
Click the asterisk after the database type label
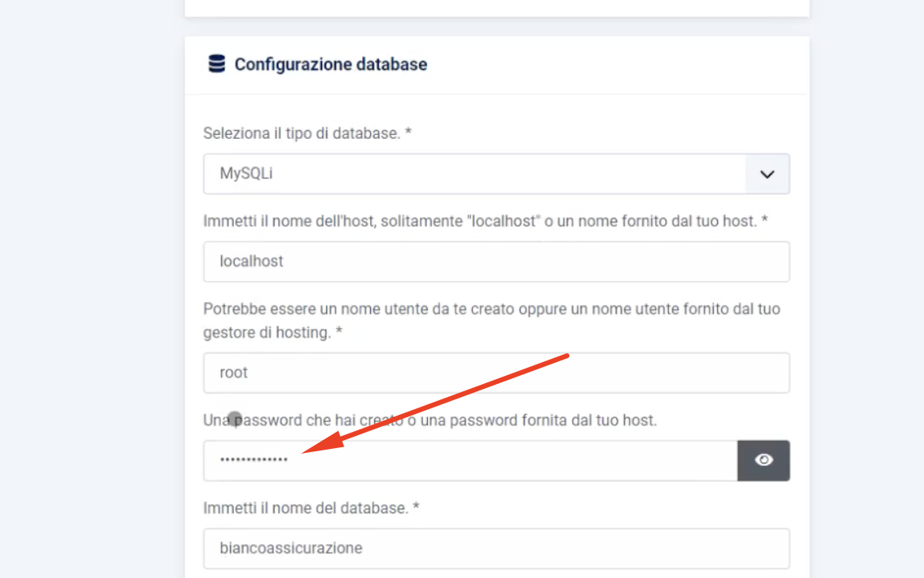tap(408, 133)
